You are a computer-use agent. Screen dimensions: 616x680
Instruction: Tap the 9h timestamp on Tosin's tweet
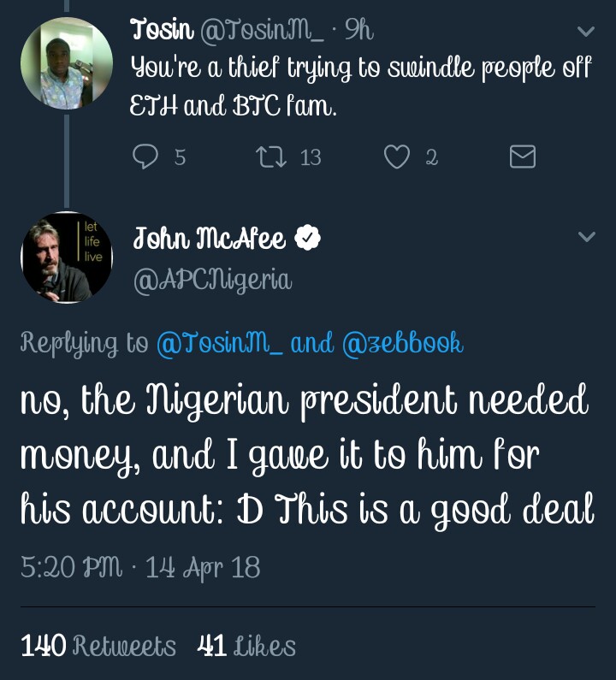358,31
